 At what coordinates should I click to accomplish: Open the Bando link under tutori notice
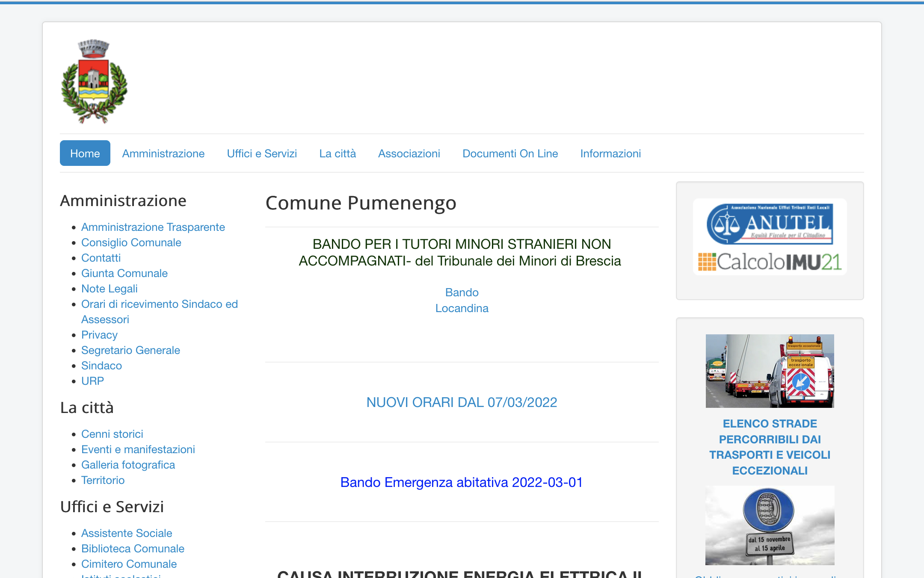pyautogui.click(x=462, y=292)
